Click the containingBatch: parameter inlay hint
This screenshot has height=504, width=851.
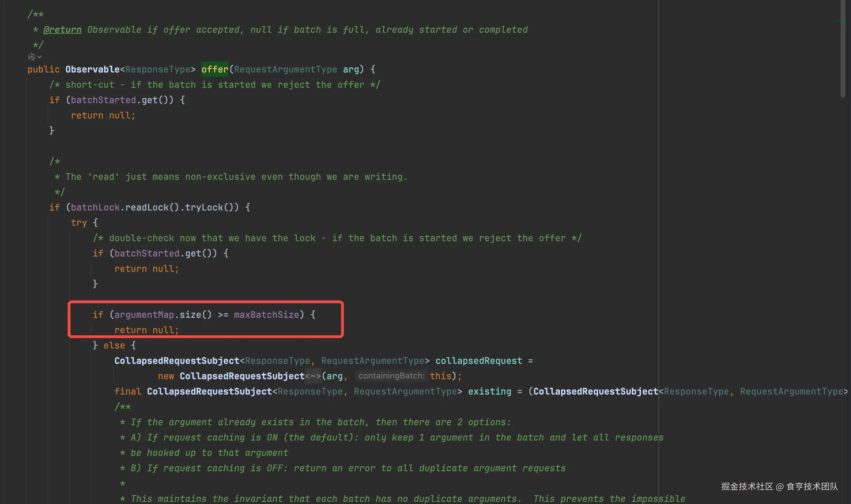pos(391,376)
